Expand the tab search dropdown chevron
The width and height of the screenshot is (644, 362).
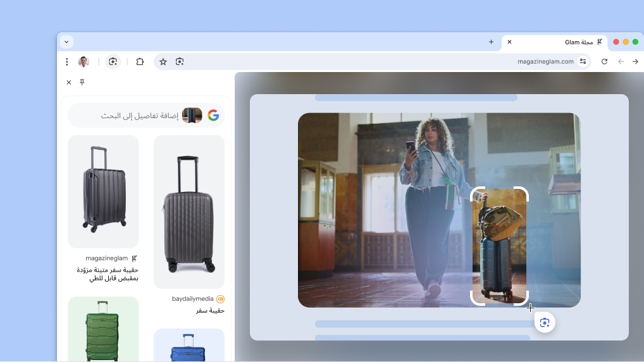coord(66,42)
